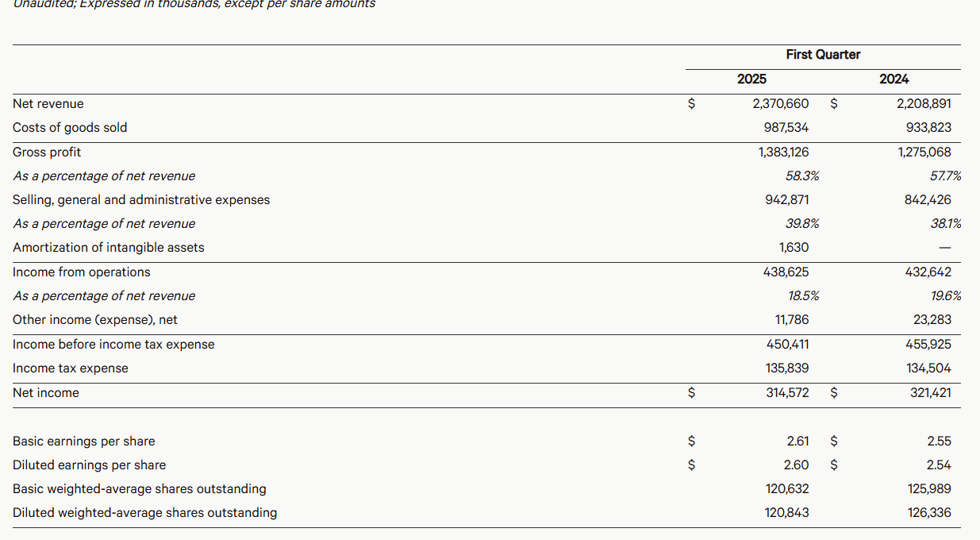
Task: Click Other income (expense), net label
Action: click(x=95, y=320)
